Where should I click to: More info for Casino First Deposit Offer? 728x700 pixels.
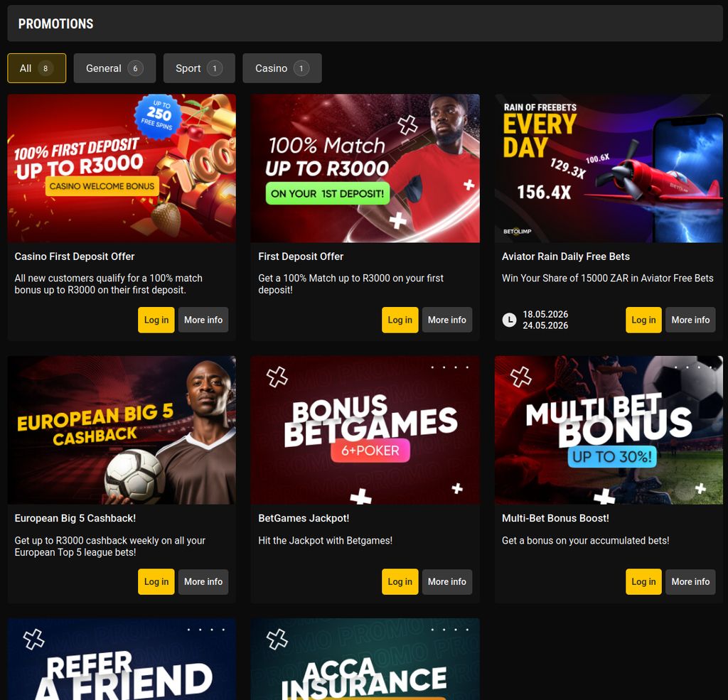(x=203, y=320)
